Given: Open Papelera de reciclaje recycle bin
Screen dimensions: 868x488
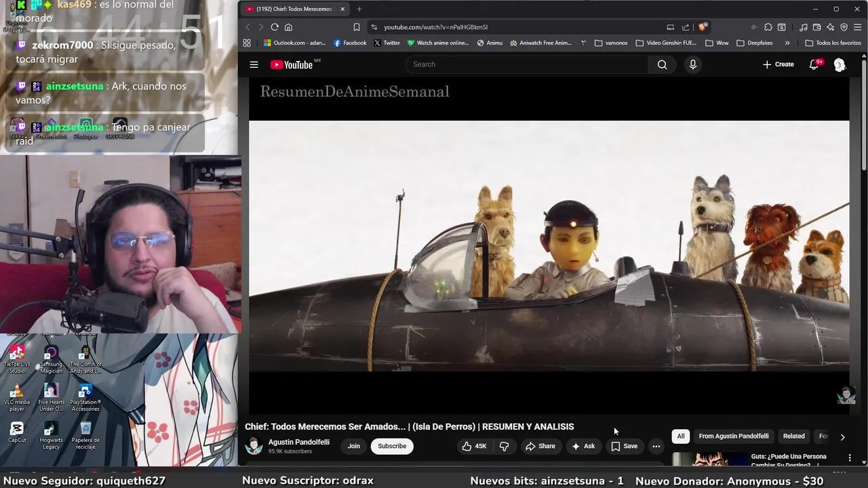Looking at the screenshot, I should tap(85, 436).
